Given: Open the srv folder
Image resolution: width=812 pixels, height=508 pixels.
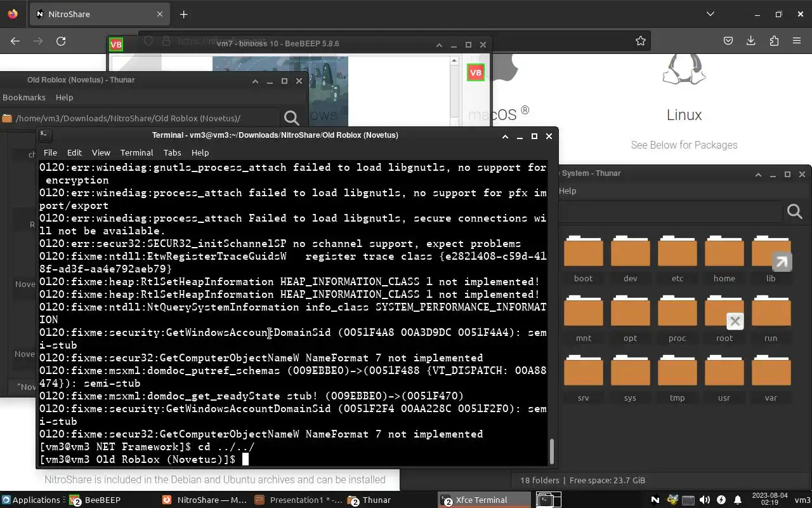Looking at the screenshot, I should 583,380.
